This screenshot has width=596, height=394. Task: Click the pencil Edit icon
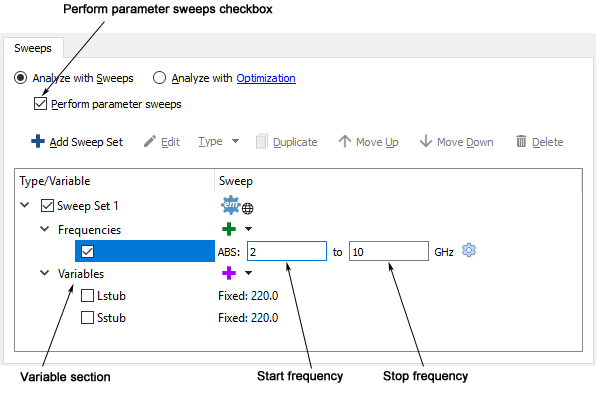(x=150, y=141)
